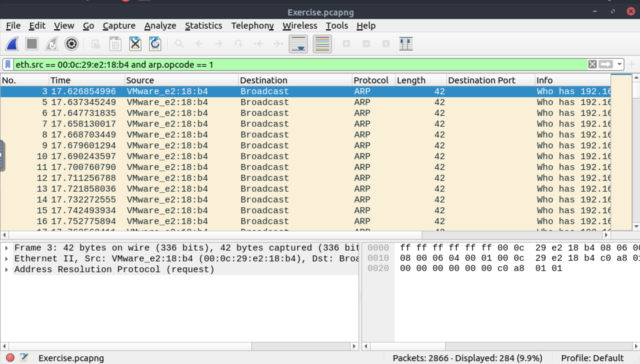Open the View menu
The height and width of the screenshot is (364, 640).
(x=64, y=26)
